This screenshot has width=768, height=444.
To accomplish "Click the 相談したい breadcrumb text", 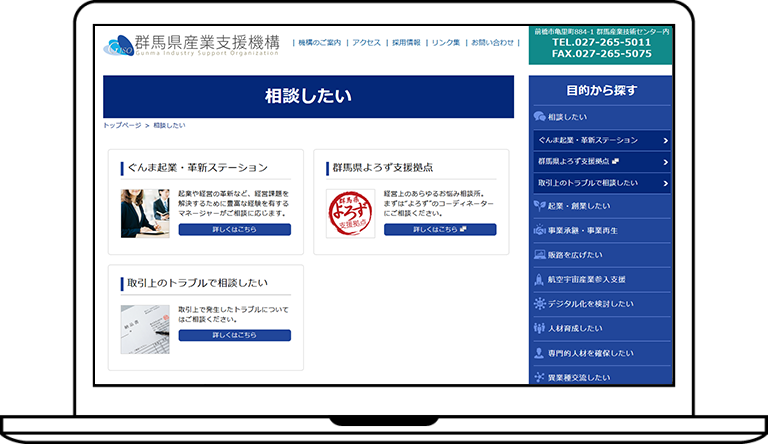I will click(x=169, y=125).
